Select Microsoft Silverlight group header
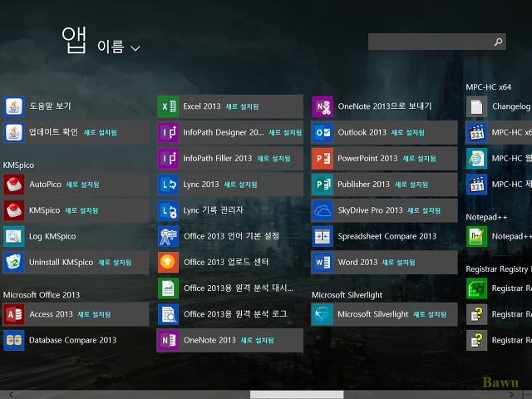 coord(347,295)
